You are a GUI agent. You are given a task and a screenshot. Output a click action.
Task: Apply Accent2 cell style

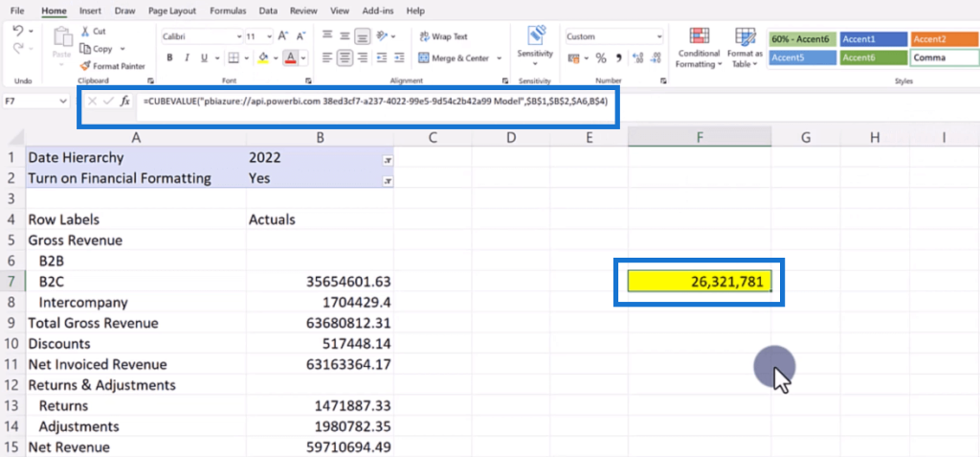[x=945, y=39]
